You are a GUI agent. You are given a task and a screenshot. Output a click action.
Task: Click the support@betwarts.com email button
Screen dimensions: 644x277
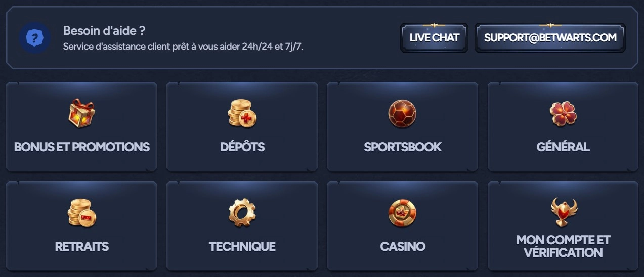click(x=550, y=37)
